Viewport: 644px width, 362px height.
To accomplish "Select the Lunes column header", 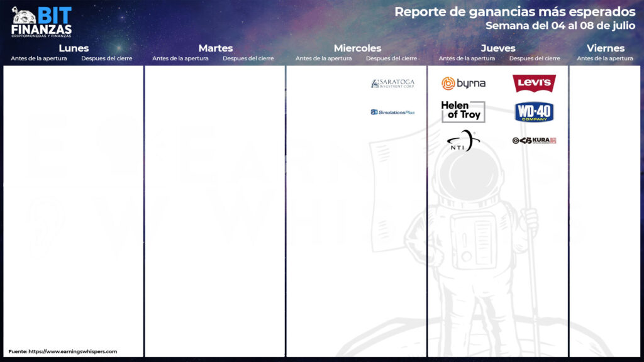I will (74, 48).
